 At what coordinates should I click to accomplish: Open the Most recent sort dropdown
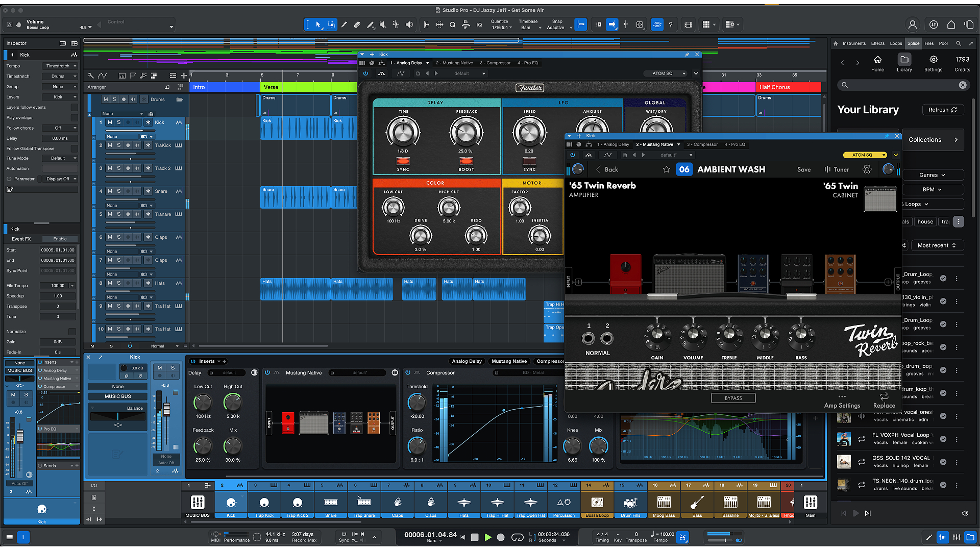tap(936, 245)
